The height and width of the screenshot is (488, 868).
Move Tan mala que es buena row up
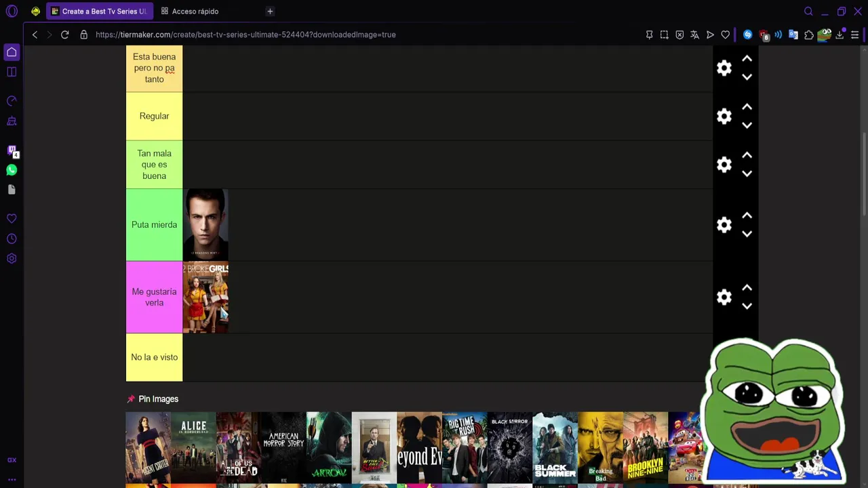[x=747, y=155]
